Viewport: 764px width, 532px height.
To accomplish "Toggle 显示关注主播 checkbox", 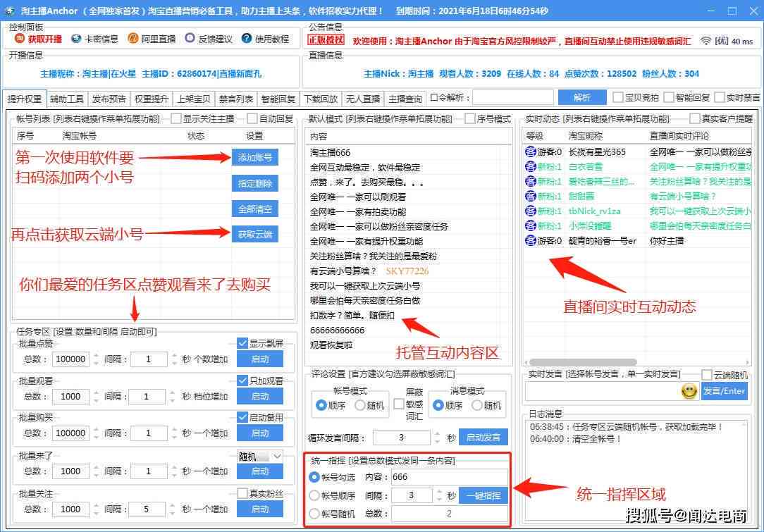I will (176, 118).
